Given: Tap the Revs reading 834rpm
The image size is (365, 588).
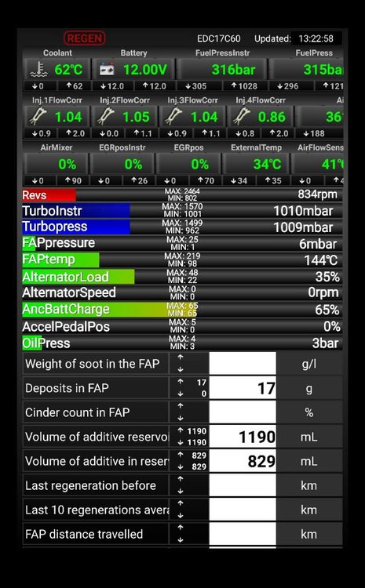Looking at the screenshot, I should [x=318, y=194].
